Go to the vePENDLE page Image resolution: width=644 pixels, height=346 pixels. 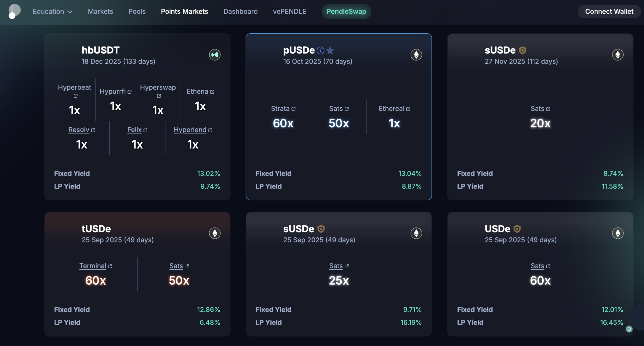point(289,11)
